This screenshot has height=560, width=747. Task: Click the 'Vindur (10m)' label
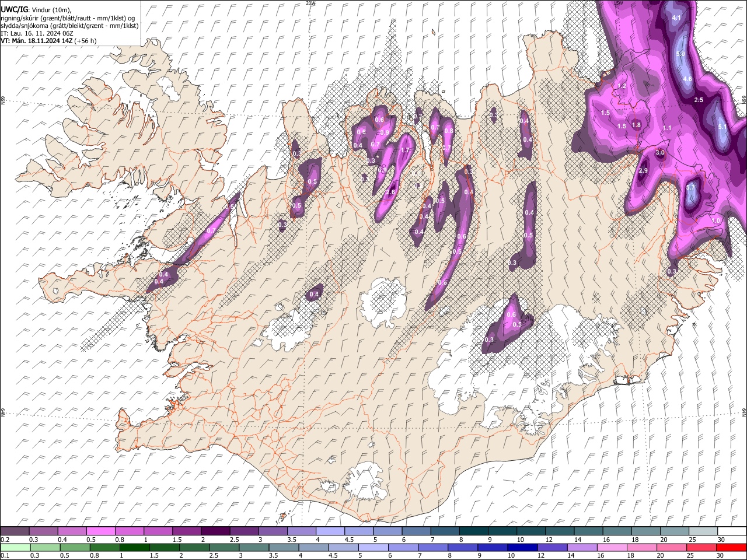click(50, 10)
